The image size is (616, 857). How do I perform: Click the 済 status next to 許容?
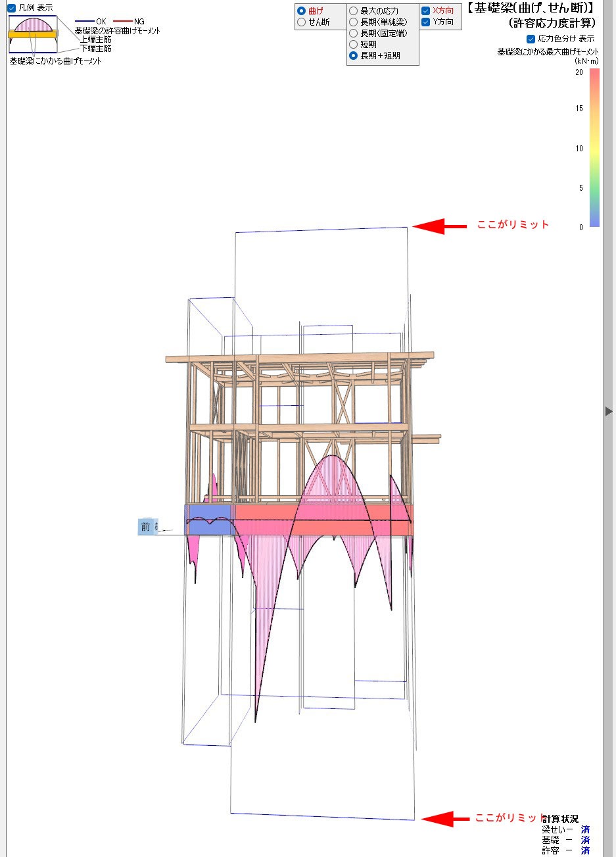[x=585, y=851]
